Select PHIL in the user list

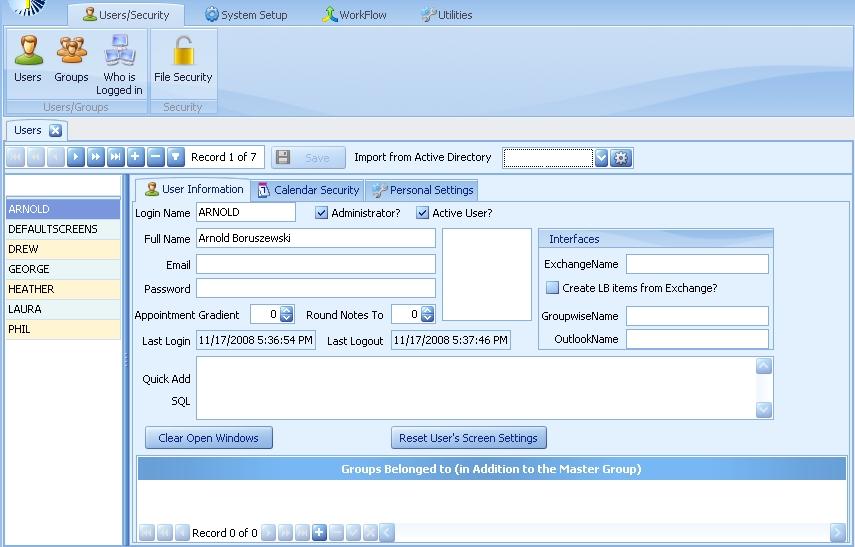[x=63, y=329]
